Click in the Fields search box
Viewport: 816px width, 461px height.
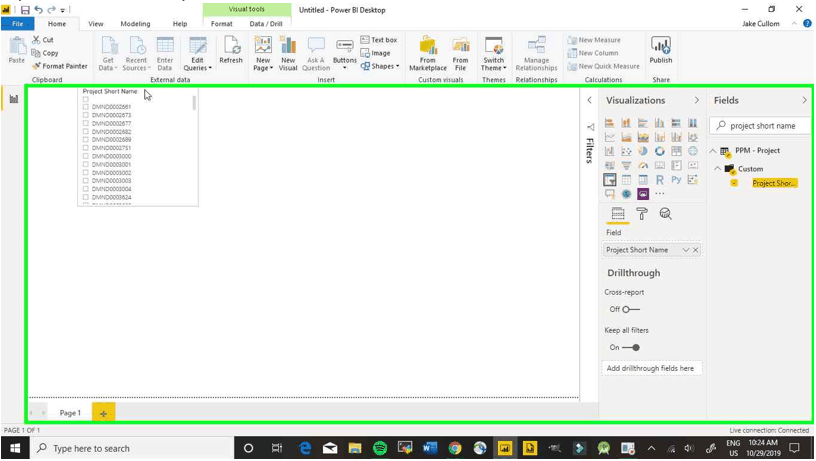[760, 125]
